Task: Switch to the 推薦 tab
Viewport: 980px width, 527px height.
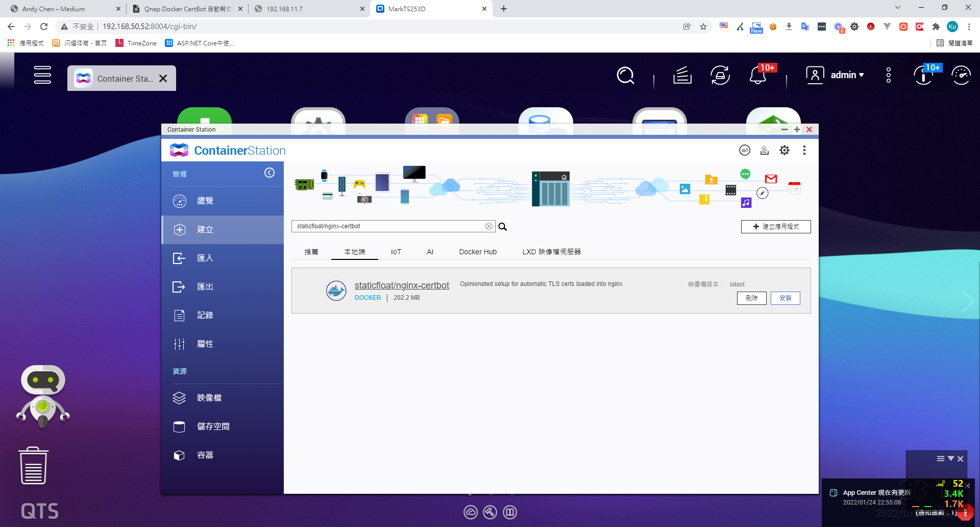Action: click(x=311, y=252)
